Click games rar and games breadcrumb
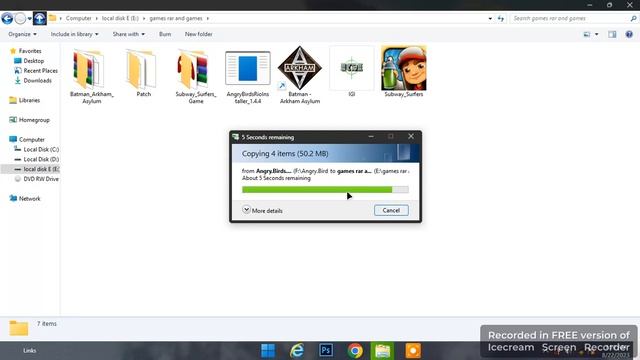This screenshot has height=360, width=640. pyautogui.click(x=176, y=18)
